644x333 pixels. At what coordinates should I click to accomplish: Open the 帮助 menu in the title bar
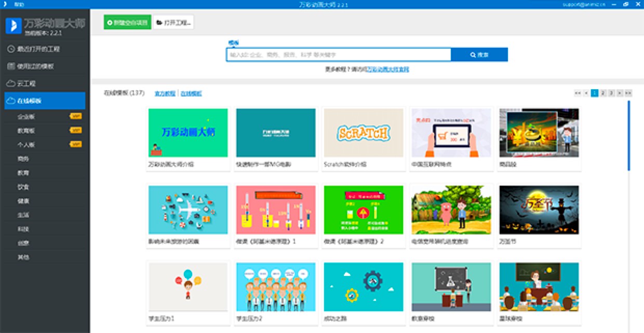click(19, 4)
